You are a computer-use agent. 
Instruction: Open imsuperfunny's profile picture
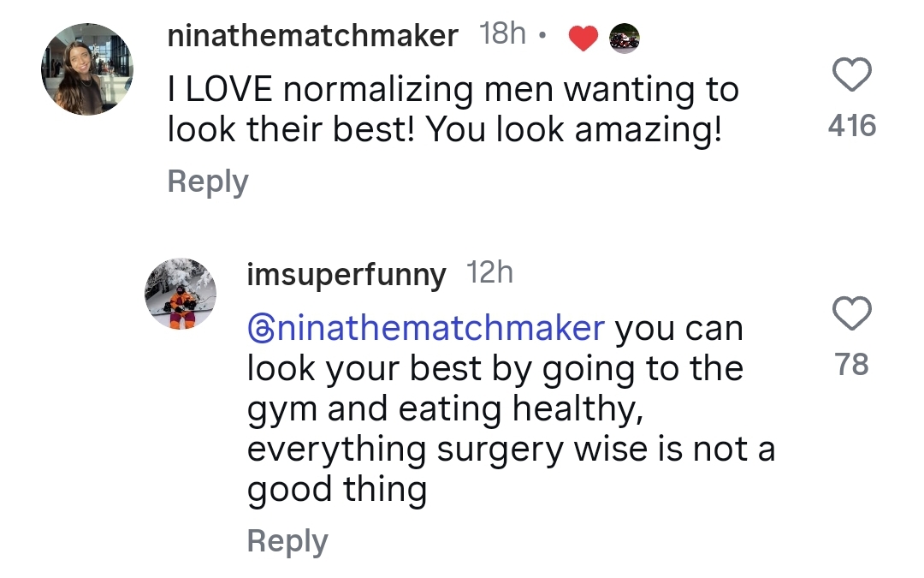[180, 294]
